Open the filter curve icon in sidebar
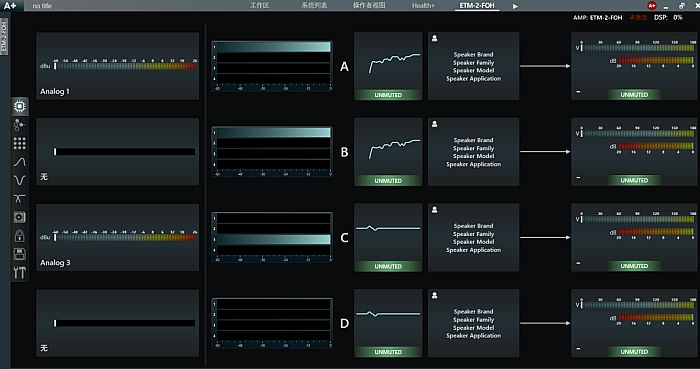Image resolution: width=700 pixels, height=369 pixels. click(20, 162)
